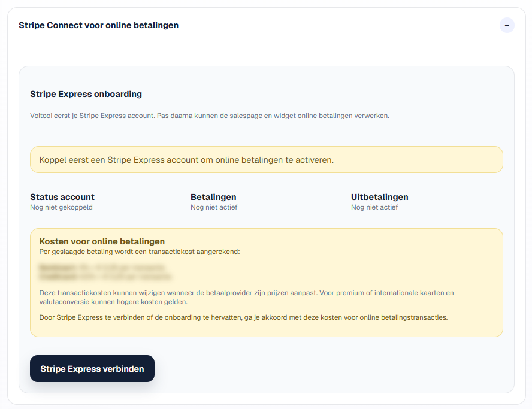The width and height of the screenshot is (532, 409).
Task: Click the 'Betalingen' label
Action: tap(213, 197)
